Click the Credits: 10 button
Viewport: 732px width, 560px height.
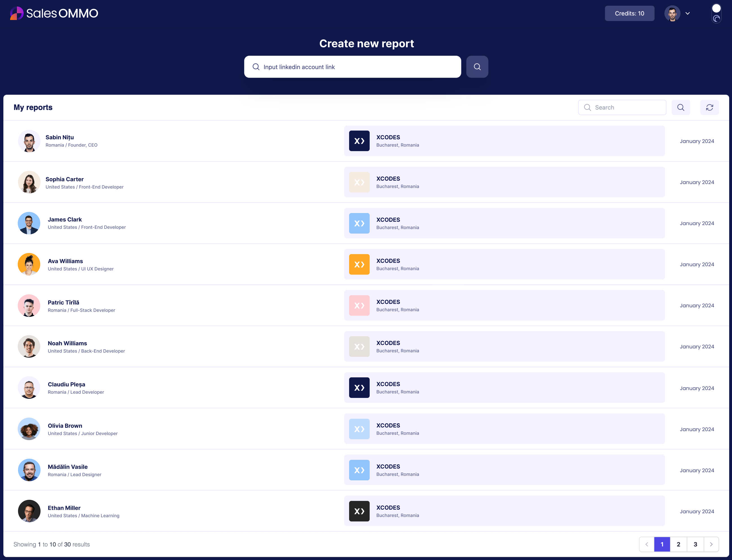pyautogui.click(x=630, y=13)
